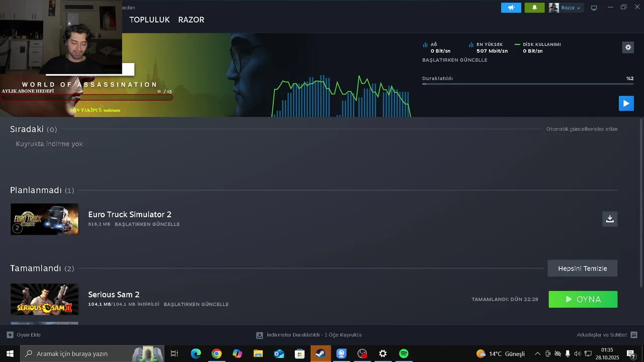This screenshot has width=644, height=362.
Task: Open Microsoft Store from taskbar
Action: point(300,353)
